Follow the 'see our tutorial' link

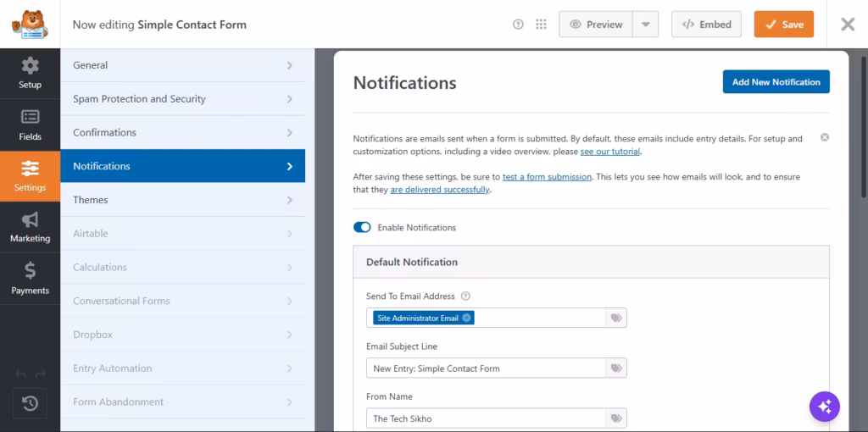click(x=610, y=152)
